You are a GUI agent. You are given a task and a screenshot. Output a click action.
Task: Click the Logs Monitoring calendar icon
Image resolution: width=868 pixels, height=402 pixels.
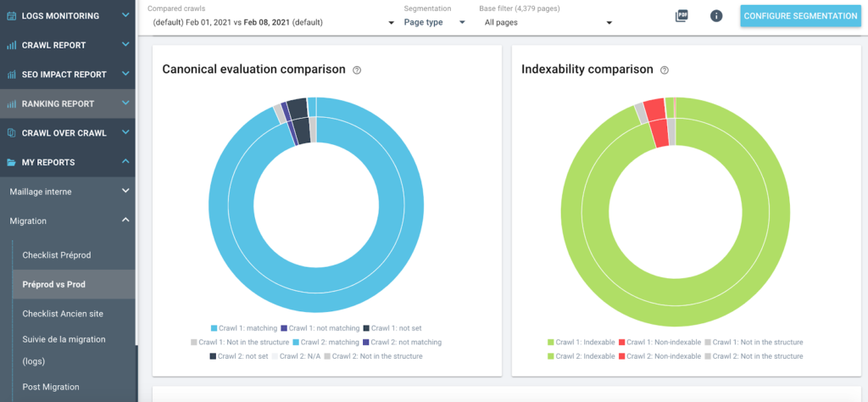point(12,15)
